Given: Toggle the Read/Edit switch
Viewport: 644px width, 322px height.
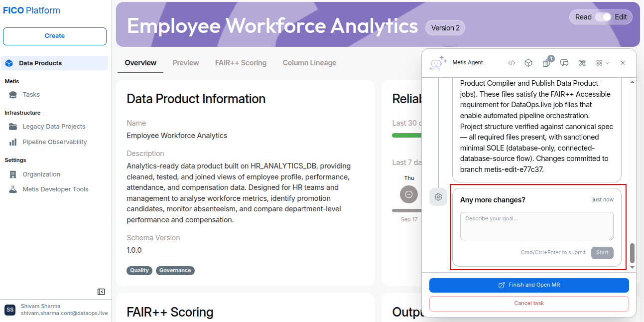Looking at the screenshot, I should tap(603, 17).
